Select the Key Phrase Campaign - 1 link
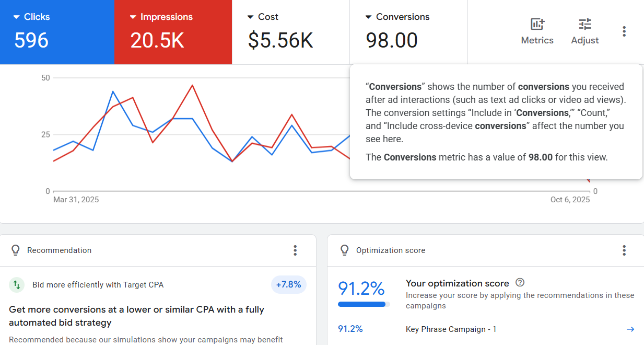The image size is (644, 345). (x=451, y=329)
